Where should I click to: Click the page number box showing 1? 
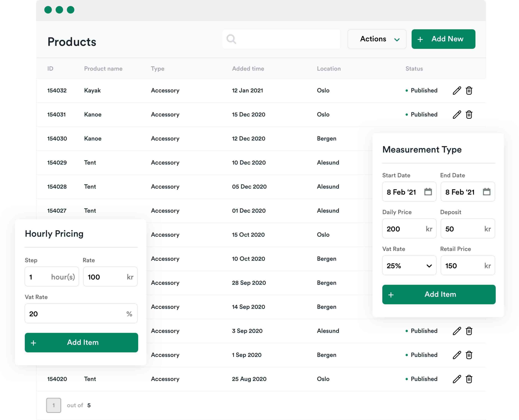[54, 405]
